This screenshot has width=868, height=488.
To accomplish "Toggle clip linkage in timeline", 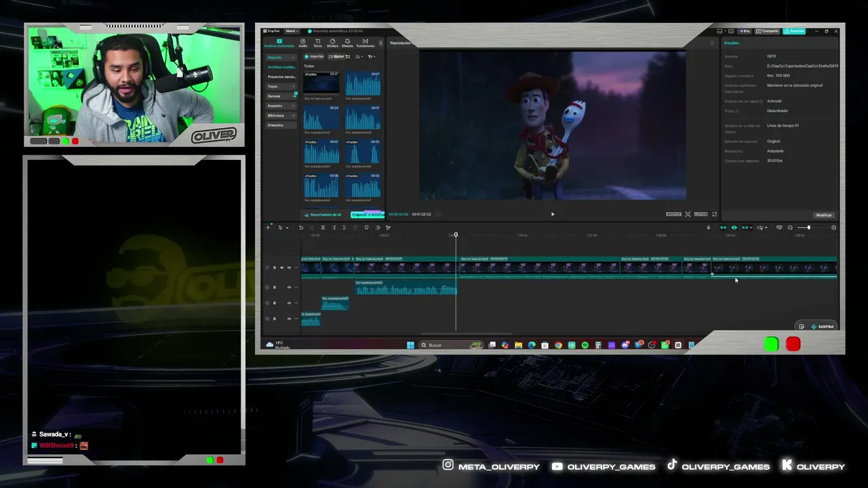I will (746, 228).
